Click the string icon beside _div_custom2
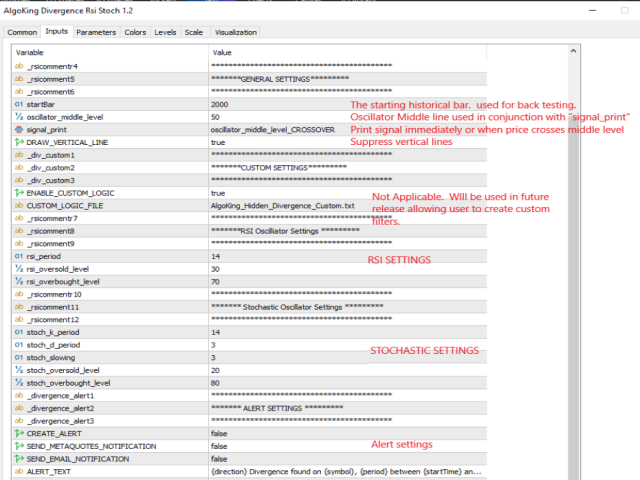640x480 pixels. (x=19, y=167)
